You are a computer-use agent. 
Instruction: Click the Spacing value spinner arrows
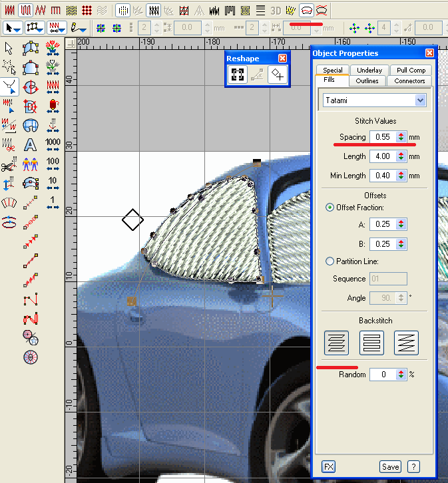point(401,137)
